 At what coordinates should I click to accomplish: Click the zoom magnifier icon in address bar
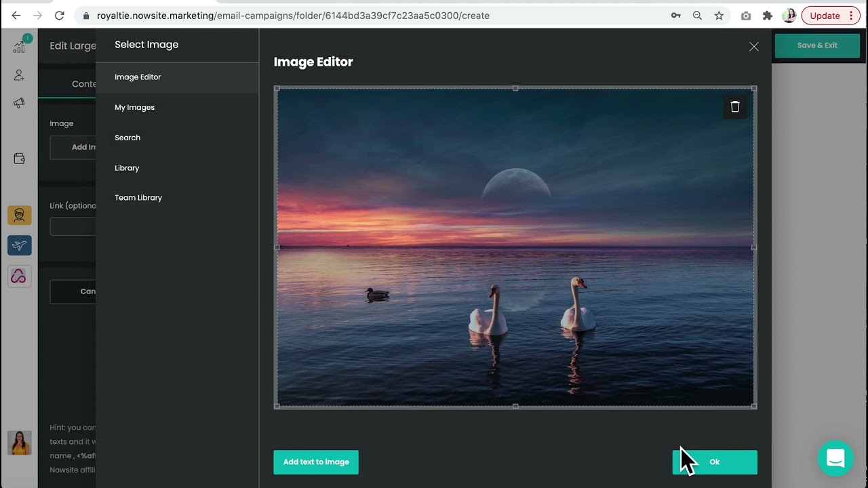697,16
